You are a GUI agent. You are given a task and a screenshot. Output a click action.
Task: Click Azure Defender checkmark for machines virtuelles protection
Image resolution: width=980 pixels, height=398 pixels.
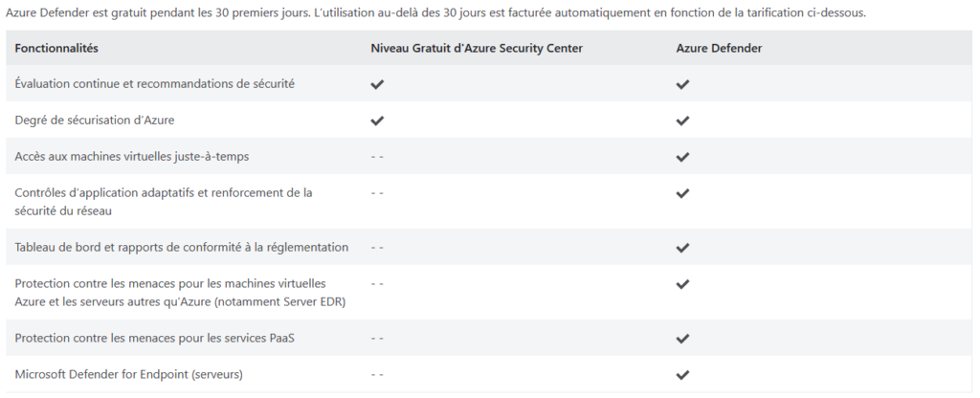coord(682,283)
